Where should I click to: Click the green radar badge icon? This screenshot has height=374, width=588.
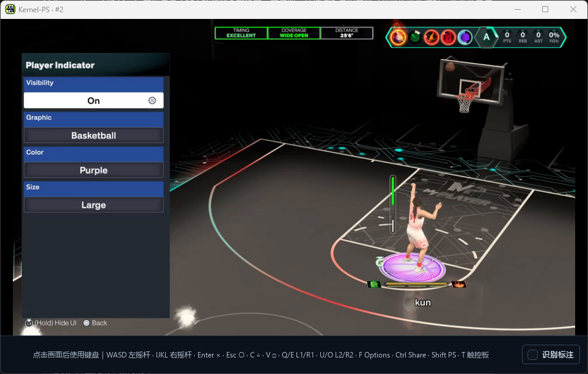pyautogui.click(x=415, y=37)
